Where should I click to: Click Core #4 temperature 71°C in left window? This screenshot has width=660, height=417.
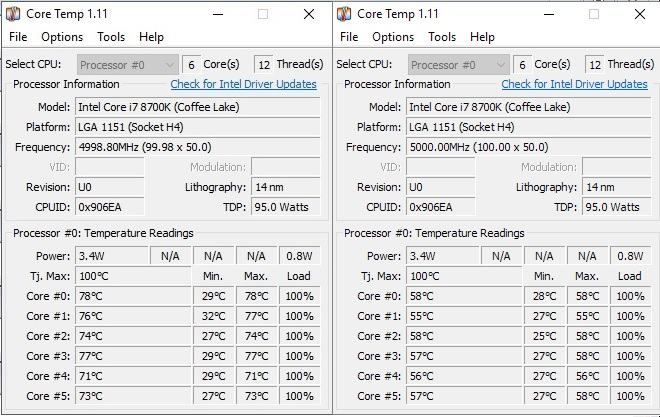133,376
